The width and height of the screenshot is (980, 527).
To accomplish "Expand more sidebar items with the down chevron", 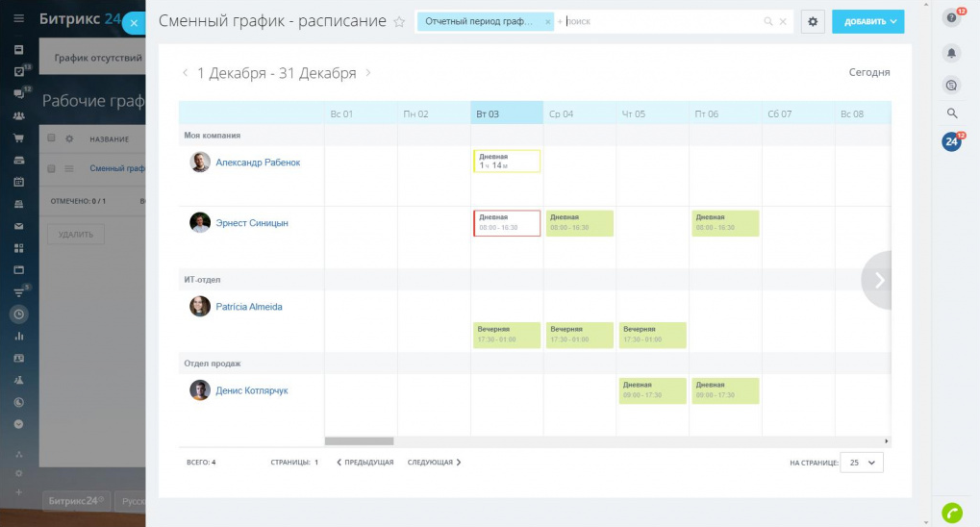I will pos(18,424).
